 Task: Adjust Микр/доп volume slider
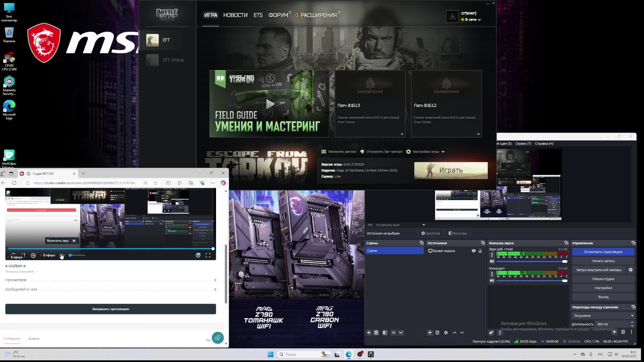tap(532, 281)
